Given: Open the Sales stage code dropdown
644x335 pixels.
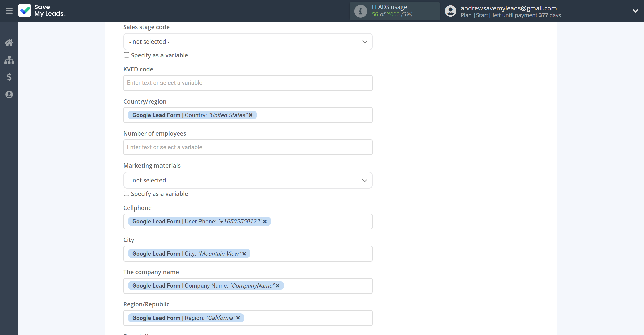Looking at the screenshot, I should pos(248,42).
